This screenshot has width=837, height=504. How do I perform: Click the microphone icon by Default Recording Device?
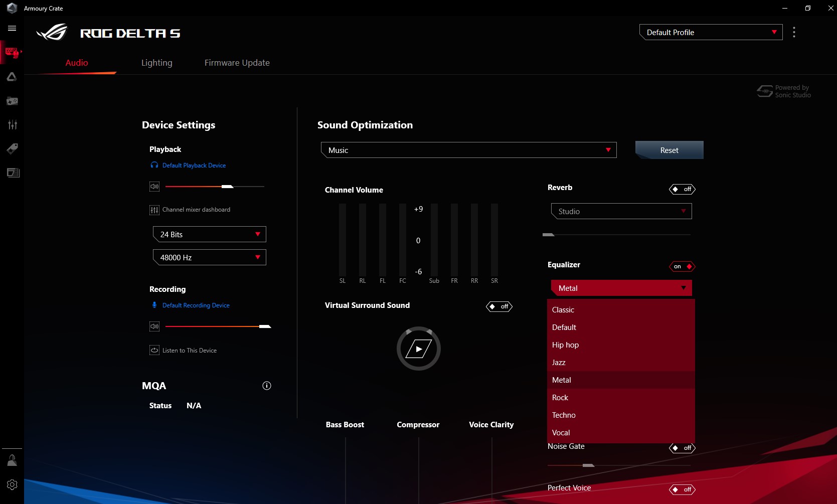click(x=154, y=305)
